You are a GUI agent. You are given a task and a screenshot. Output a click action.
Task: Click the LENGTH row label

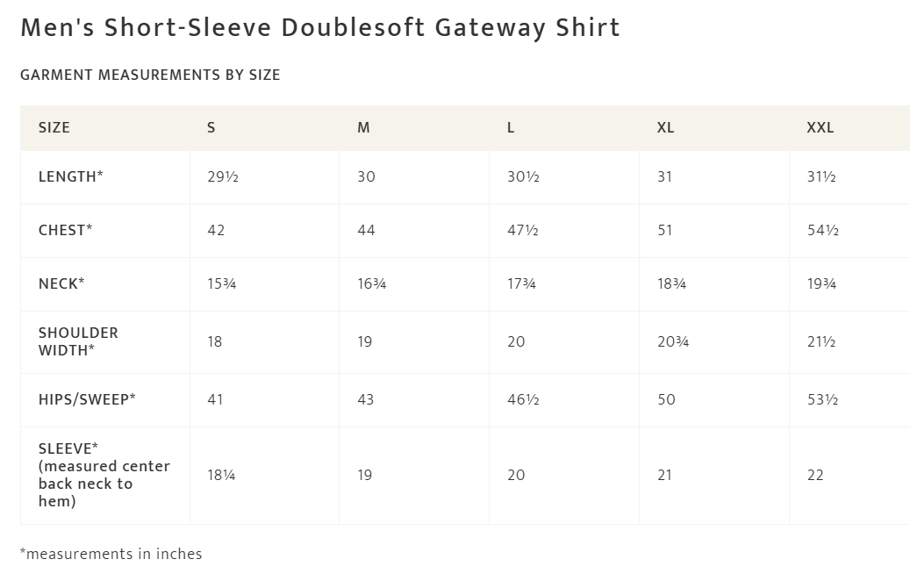coord(71,177)
